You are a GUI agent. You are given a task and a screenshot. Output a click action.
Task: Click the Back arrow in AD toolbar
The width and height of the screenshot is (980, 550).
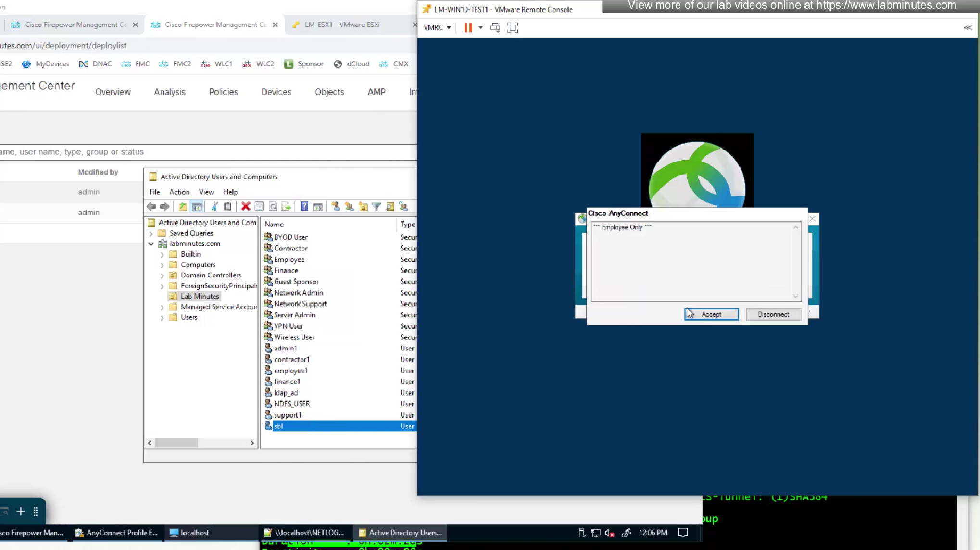151,207
